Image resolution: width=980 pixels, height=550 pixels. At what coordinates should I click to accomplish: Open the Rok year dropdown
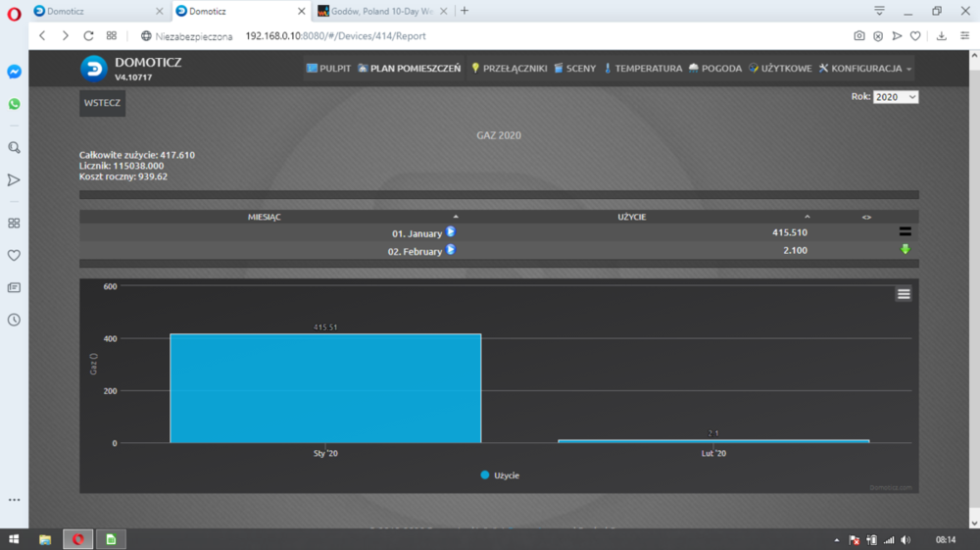(x=895, y=97)
